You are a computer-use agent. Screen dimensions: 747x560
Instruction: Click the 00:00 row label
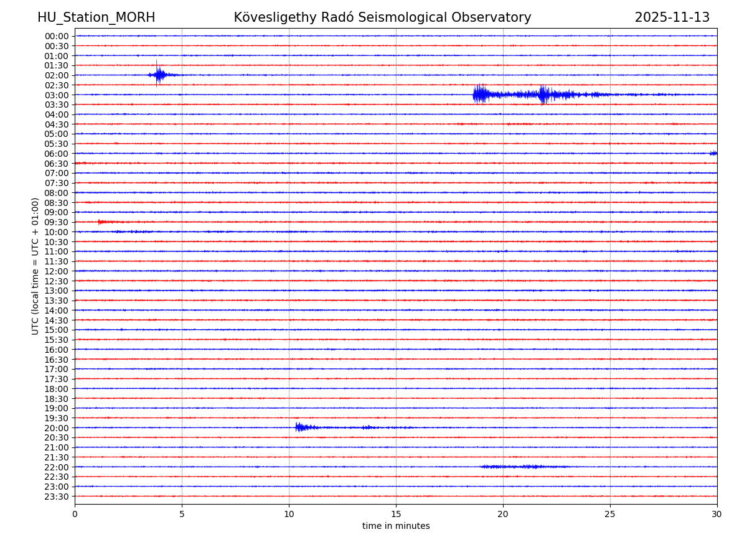click(x=57, y=36)
